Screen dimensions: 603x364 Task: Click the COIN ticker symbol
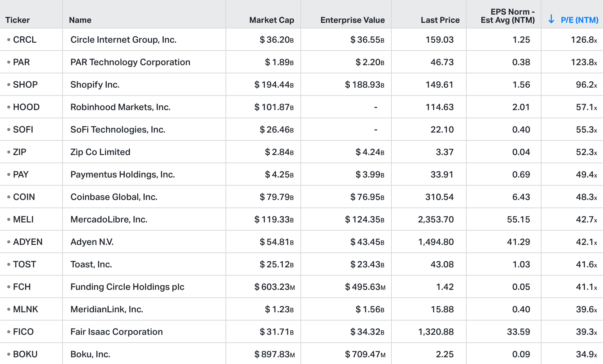click(24, 197)
